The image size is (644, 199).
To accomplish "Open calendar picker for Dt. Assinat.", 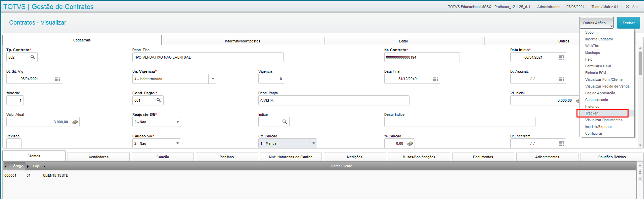I will coord(561,79).
